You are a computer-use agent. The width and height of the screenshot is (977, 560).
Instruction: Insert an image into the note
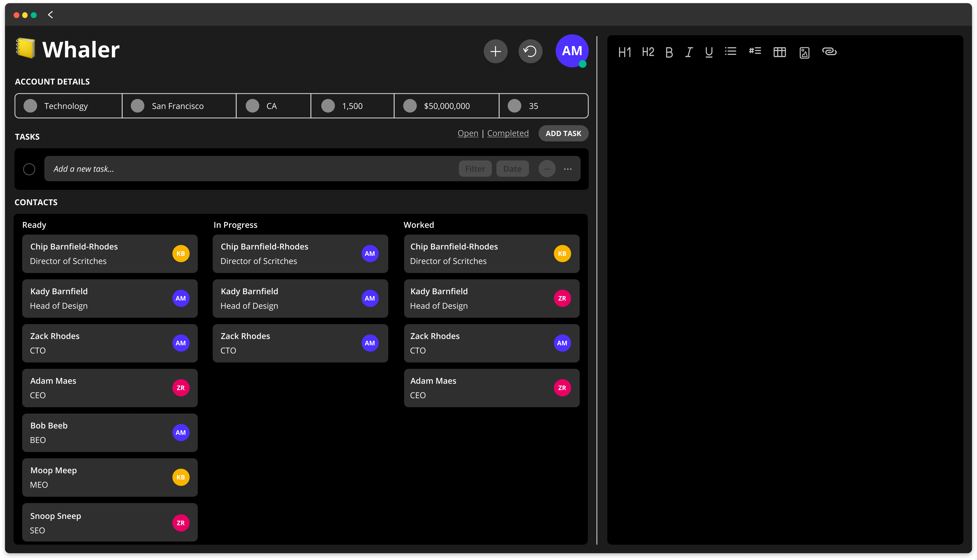pyautogui.click(x=804, y=53)
